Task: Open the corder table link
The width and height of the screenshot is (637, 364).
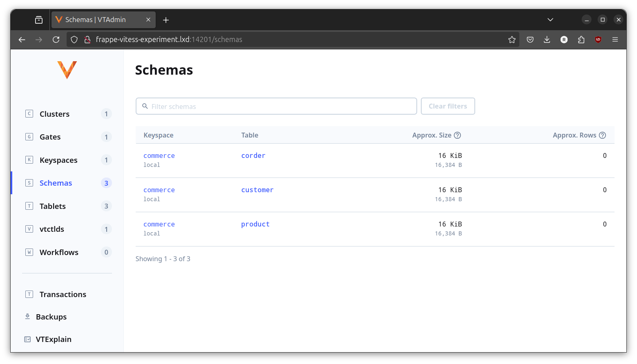Action: pyautogui.click(x=253, y=155)
